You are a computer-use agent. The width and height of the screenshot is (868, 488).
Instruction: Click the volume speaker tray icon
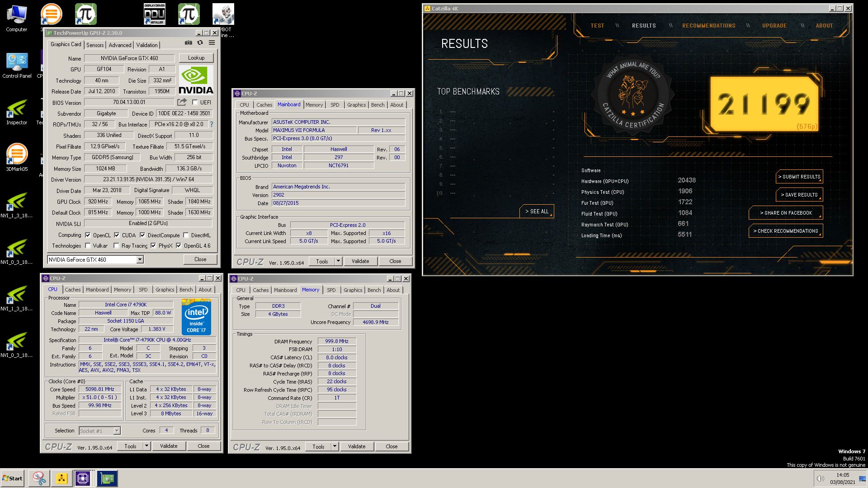point(820,479)
